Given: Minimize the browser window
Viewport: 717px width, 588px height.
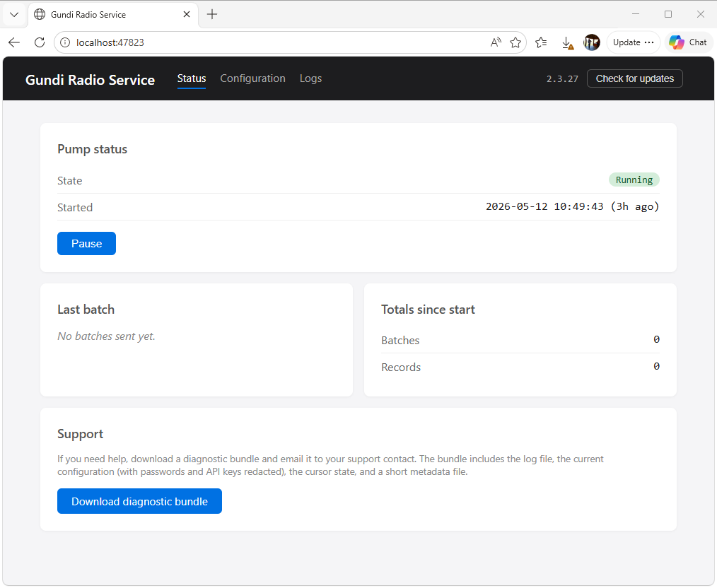Looking at the screenshot, I should coord(636,14).
